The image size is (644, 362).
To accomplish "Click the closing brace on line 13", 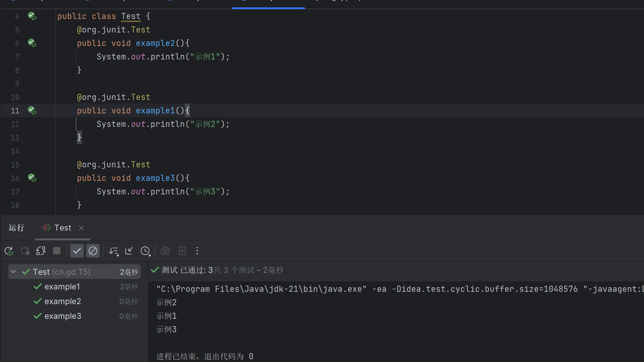I will tap(79, 138).
